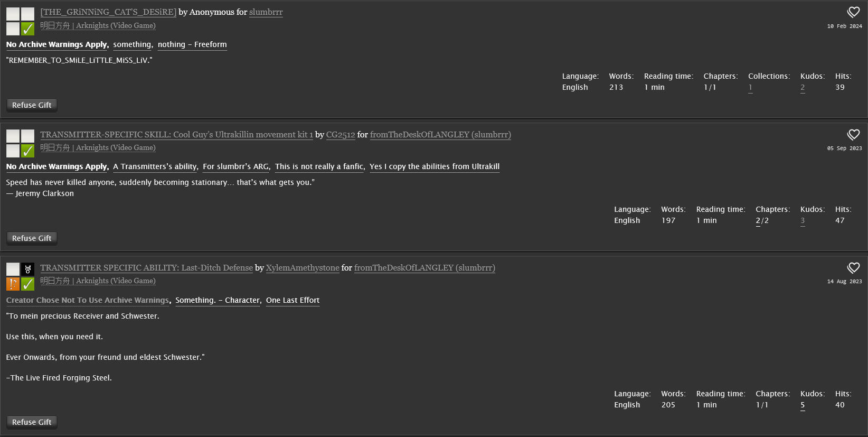The image size is (868, 437).
Task: Click heart icon for Cool Guy's Ultrakillin work
Action: point(853,135)
